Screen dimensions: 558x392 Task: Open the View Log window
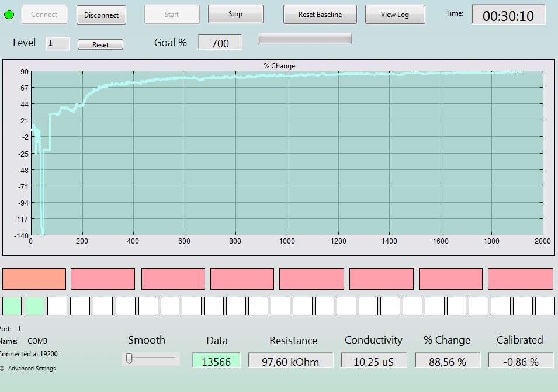pyautogui.click(x=395, y=15)
